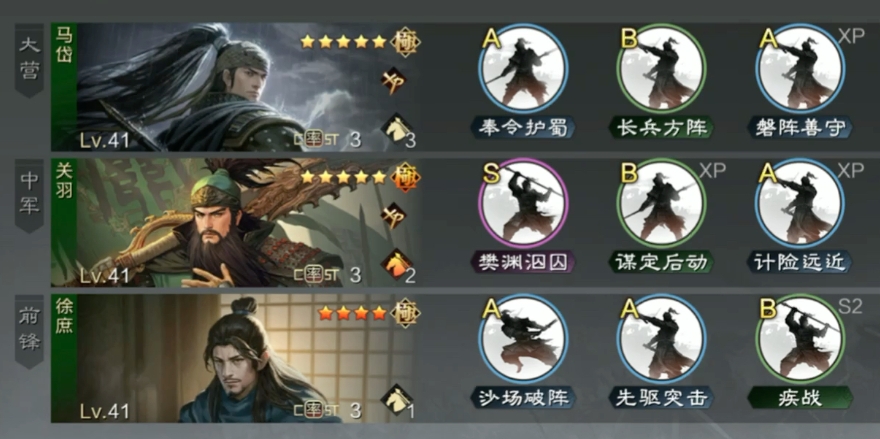Open 徐庶 general portrait card
The width and height of the screenshot is (880, 439).
[x=236, y=358]
